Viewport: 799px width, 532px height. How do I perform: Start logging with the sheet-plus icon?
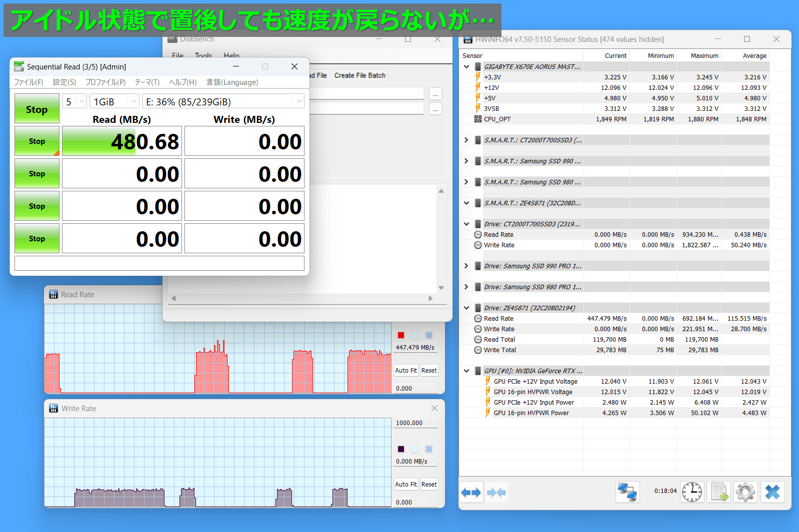click(719, 493)
